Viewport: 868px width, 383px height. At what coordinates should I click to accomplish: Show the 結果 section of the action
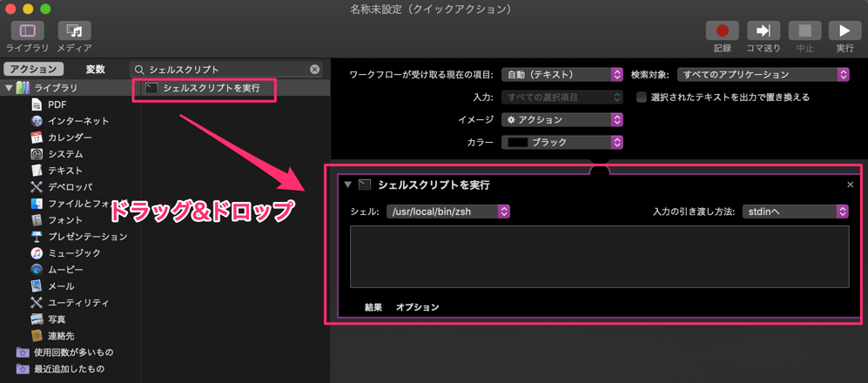pos(373,307)
